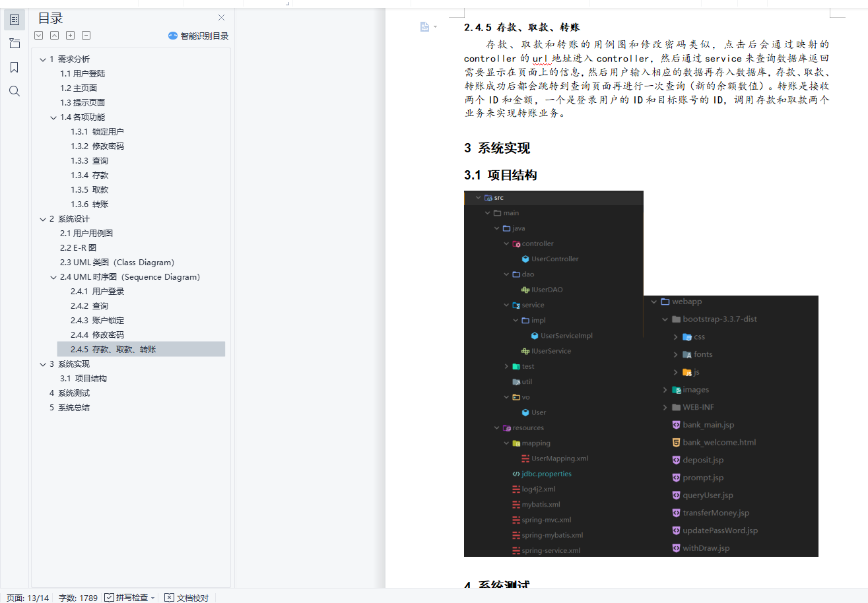Select highlighted entry 2.4.5 存款、取款、转账
Screen dimensions: 868x603
(x=141, y=349)
